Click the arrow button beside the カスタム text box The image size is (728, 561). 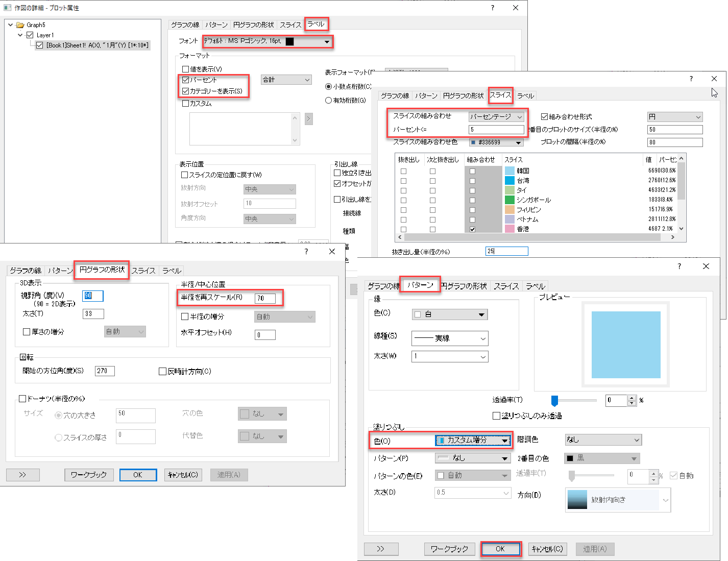pyautogui.click(x=308, y=119)
